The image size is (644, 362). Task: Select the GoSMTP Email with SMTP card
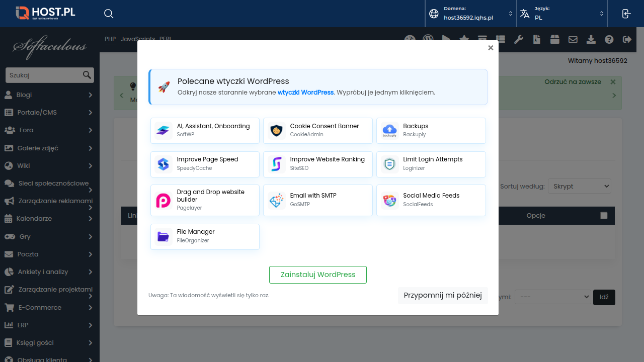pyautogui.click(x=318, y=201)
